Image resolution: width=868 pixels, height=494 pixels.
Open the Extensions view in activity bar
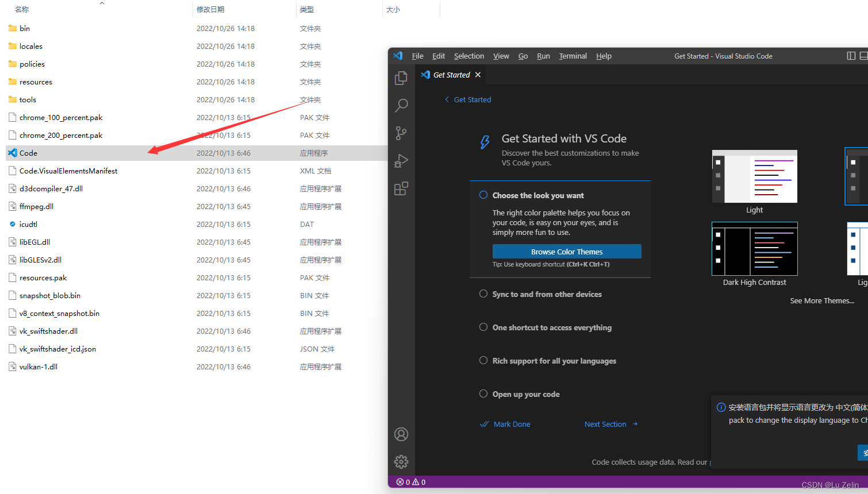coord(401,188)
